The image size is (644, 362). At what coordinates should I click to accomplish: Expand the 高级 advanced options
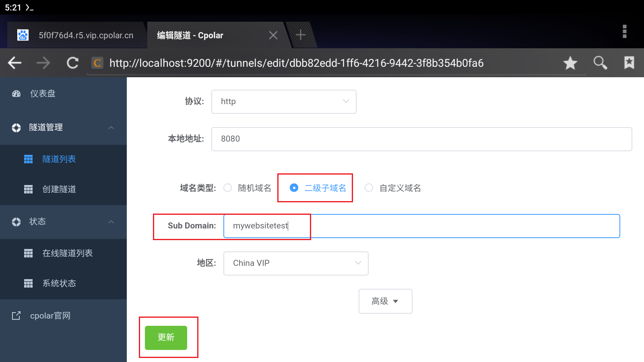point(385,301)
